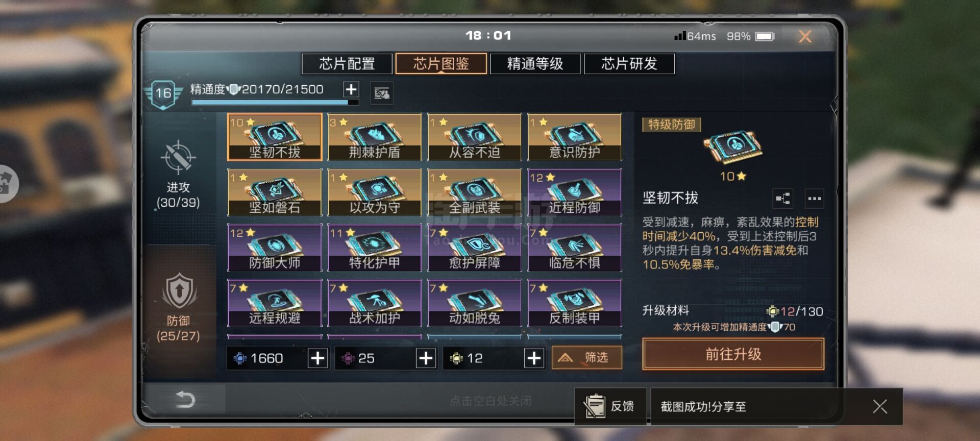The height and width of the screenshot is (441, 980).
Task: Select the 进攻 attack category icon
Action: click(178, 157)
